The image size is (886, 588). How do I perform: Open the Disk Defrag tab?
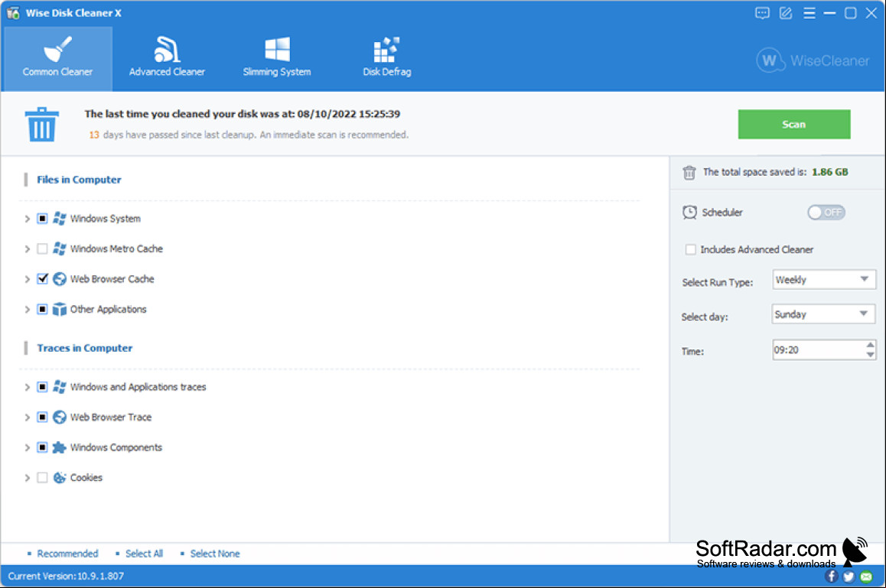pos(387,58)
